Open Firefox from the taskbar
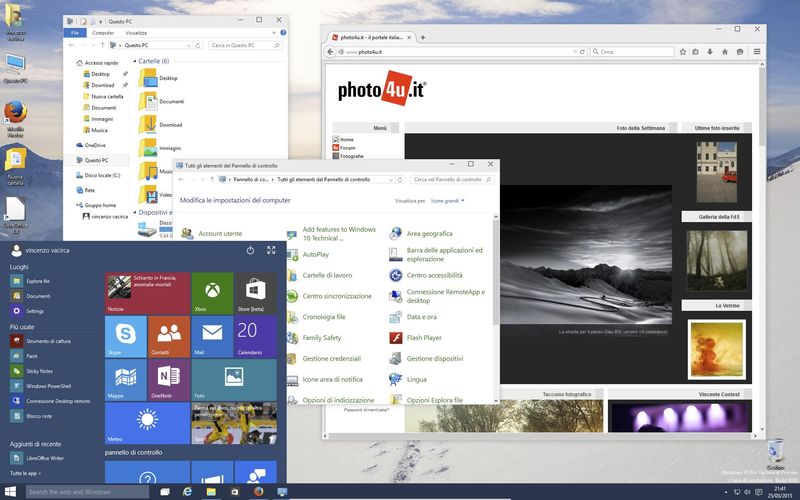The image size is (800, 500). 259,492
